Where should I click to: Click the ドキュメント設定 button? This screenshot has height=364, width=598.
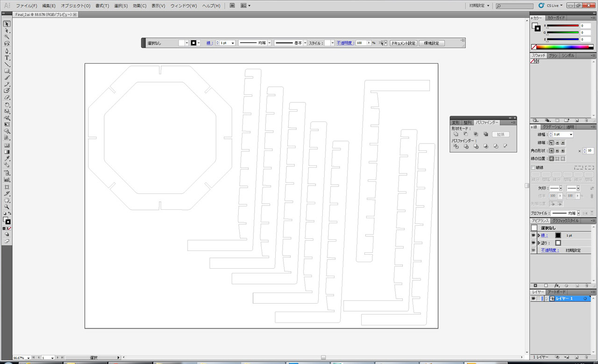click(x=404, y=43)
